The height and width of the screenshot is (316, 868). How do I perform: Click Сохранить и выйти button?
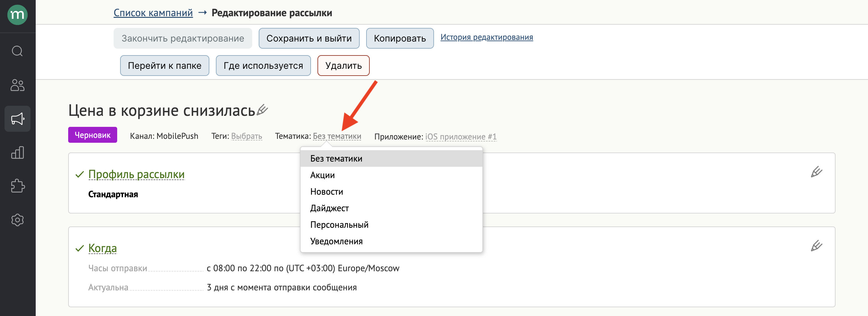point(309,38)
